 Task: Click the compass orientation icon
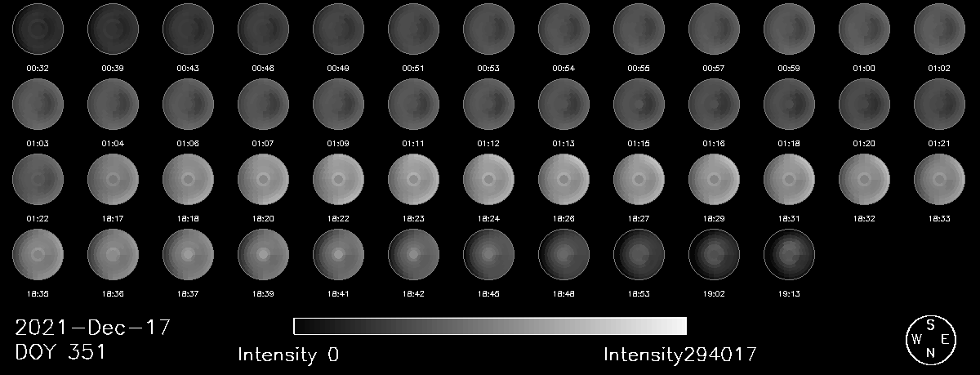(x=930, y=339)
